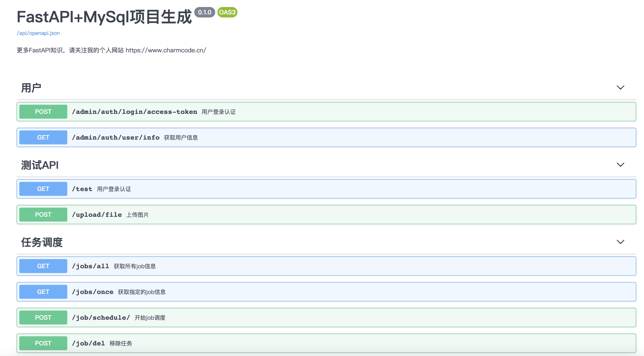Click POST badge for /upload/file
Screen dimensions: 644x356
43,215
